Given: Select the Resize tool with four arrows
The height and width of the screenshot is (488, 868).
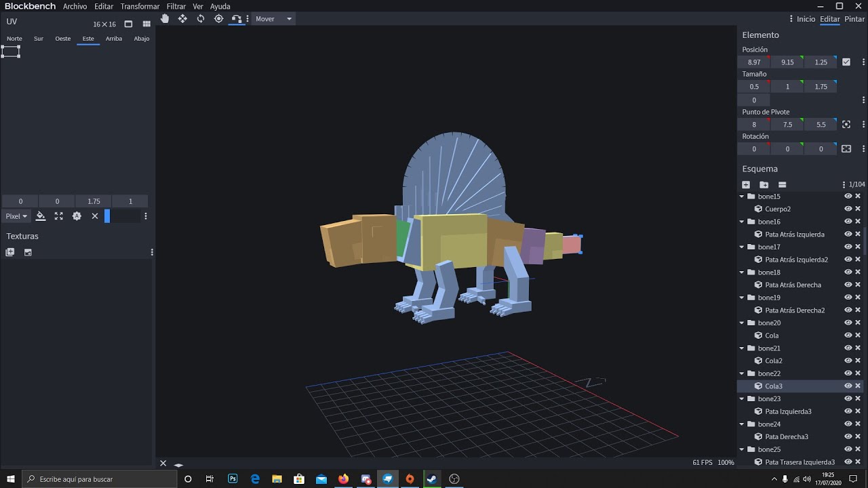Looking at the screenshot, I should (x=182, y=19).
